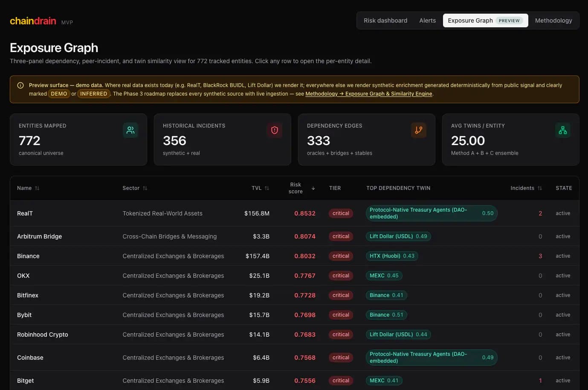Open the Bybit entity row
Viewport: 588px width, 390px height.
click(x=295, y=315)
